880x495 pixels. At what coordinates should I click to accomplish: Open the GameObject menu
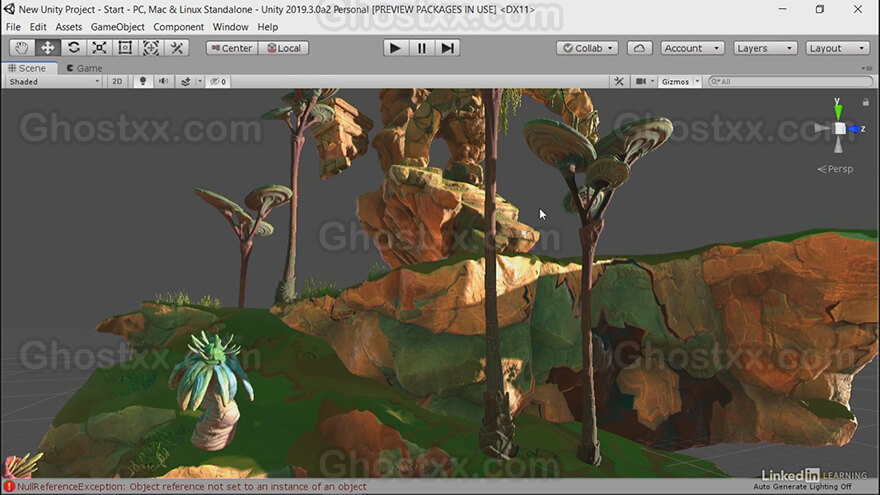[117, 26]
